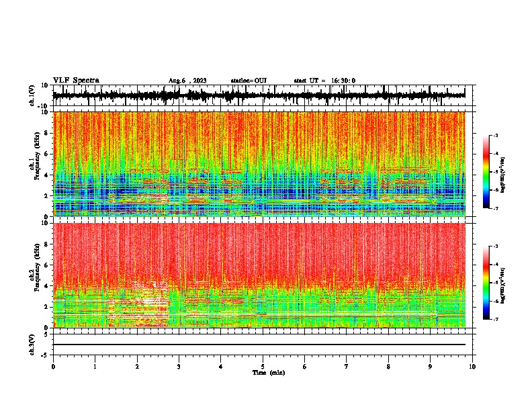This screenshot has height=411, width=532.
Task: Click the "9" tick on Time axis
Action: coord(430,367)
